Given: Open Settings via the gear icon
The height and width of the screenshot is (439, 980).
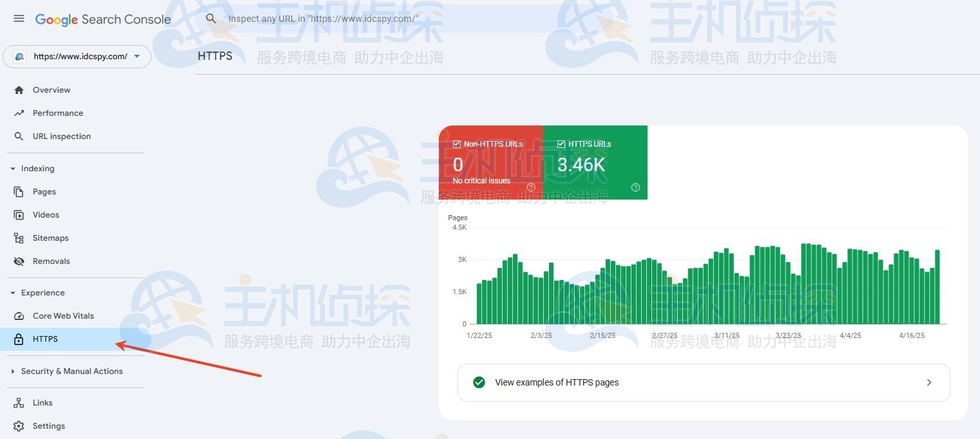Looking at the screenshot, I should (x=19, y=425).
